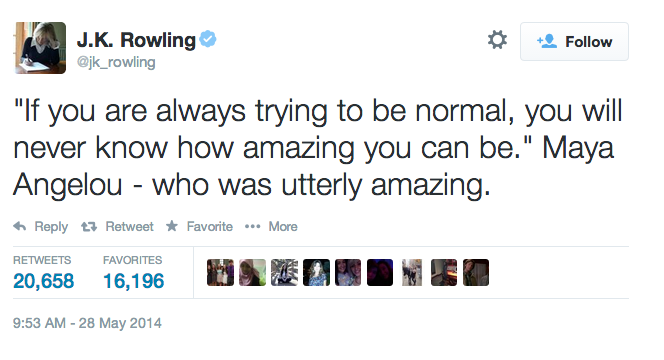664x360 pixels.
Task: Open the @jk_rowling handle link
Action: point(116,62)
